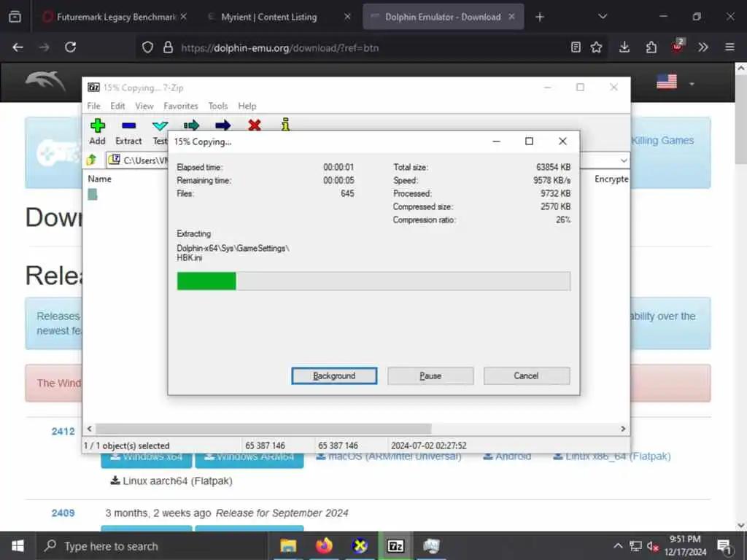This screenshot has width=747, height=560.
Task: Open the View menu in 7-Zip
Action: [144, 106]
